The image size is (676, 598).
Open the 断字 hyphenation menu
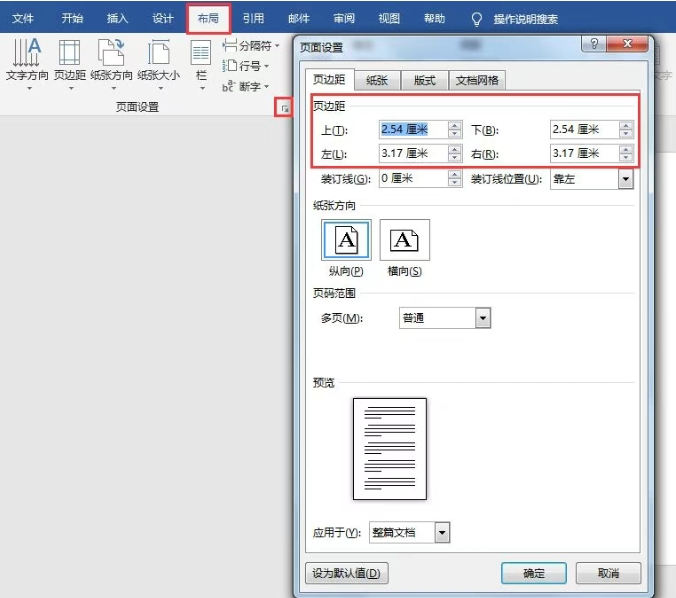pyautogui.click(x=246, y=86)
